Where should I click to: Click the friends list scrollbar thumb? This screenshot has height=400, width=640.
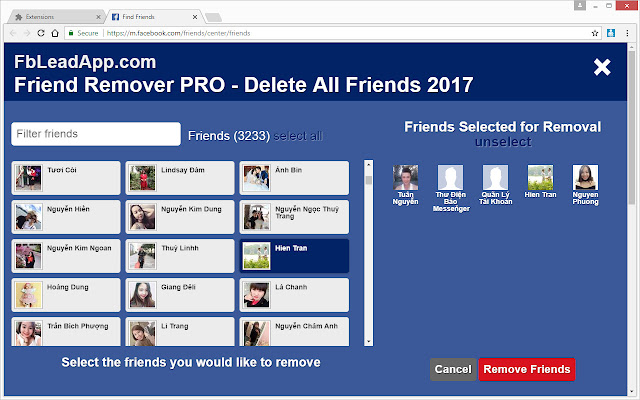click(369, 180)
